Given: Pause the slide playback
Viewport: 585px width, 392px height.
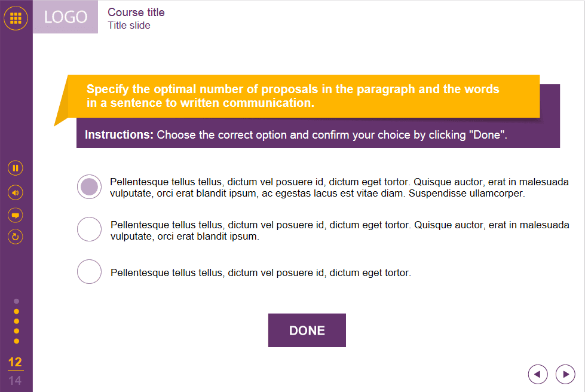Looking at the screenshot, I should (x=16, y=168).
